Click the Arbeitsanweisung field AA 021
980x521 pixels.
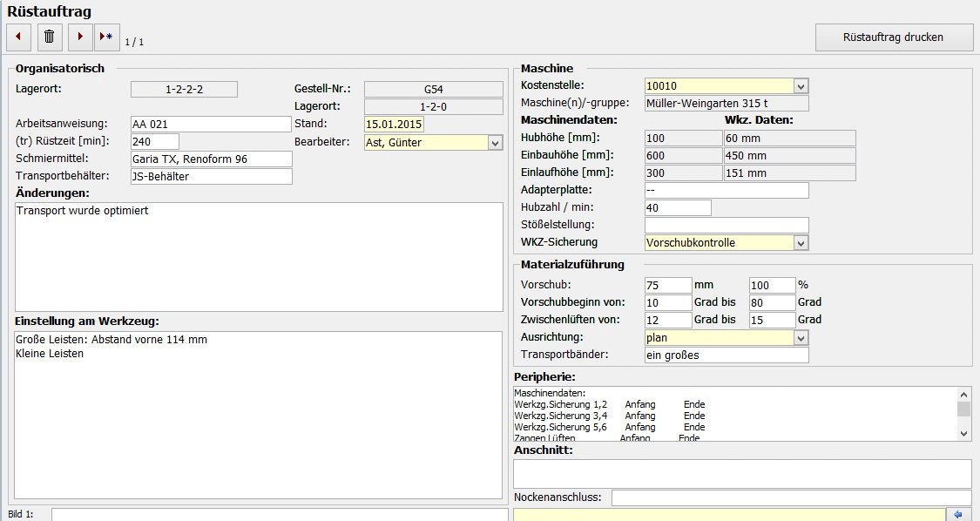point(211,125)
